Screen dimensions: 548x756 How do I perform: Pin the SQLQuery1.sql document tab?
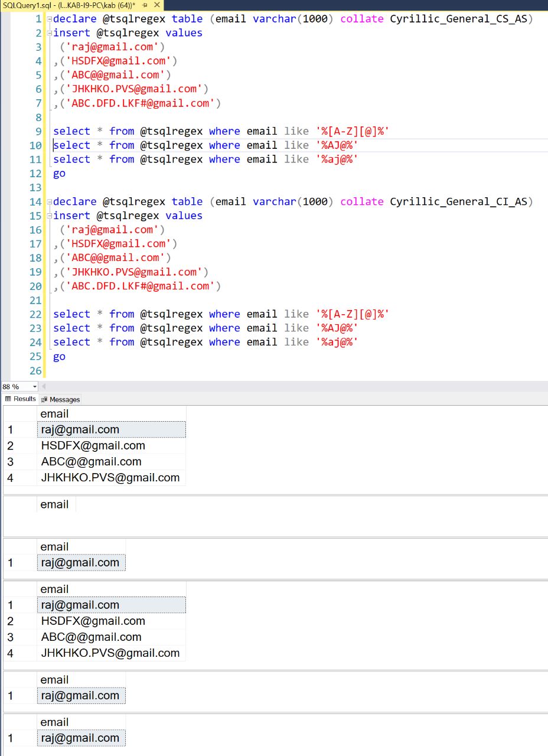point(145,5)
